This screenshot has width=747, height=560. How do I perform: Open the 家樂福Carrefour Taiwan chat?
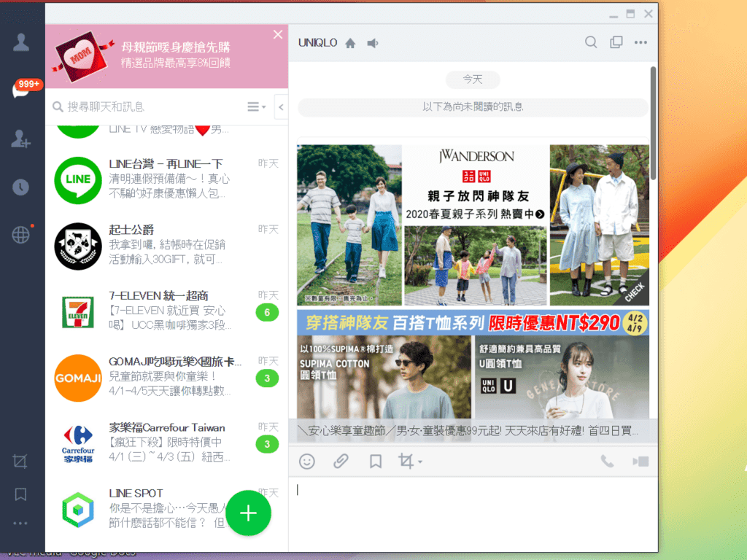click(x=166, y=443)
